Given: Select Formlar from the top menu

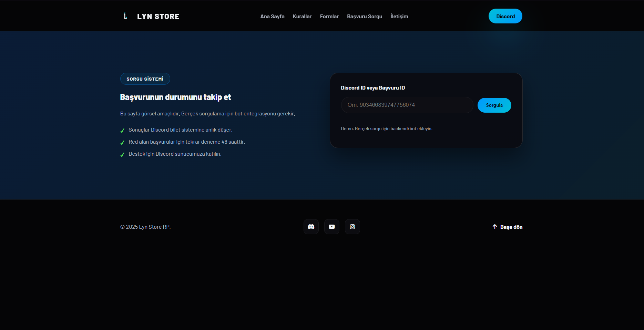Looking at the screenshot, I should coord(329,17).
